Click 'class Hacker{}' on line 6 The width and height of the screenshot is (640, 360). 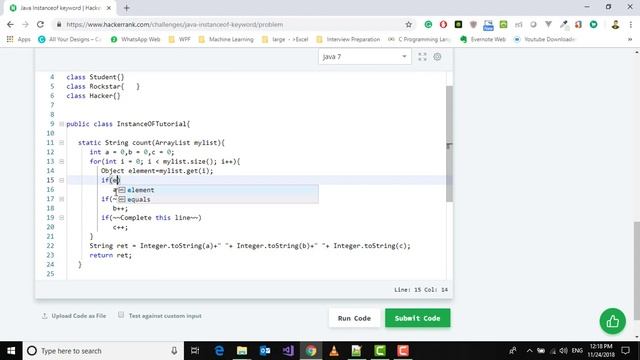(93, 96)
